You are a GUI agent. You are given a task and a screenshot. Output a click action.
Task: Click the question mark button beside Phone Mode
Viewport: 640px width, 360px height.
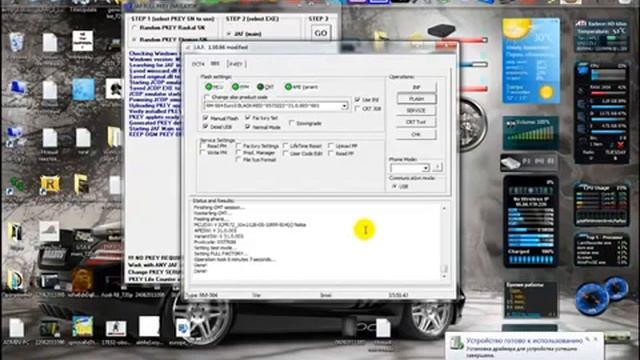point(437,167)
